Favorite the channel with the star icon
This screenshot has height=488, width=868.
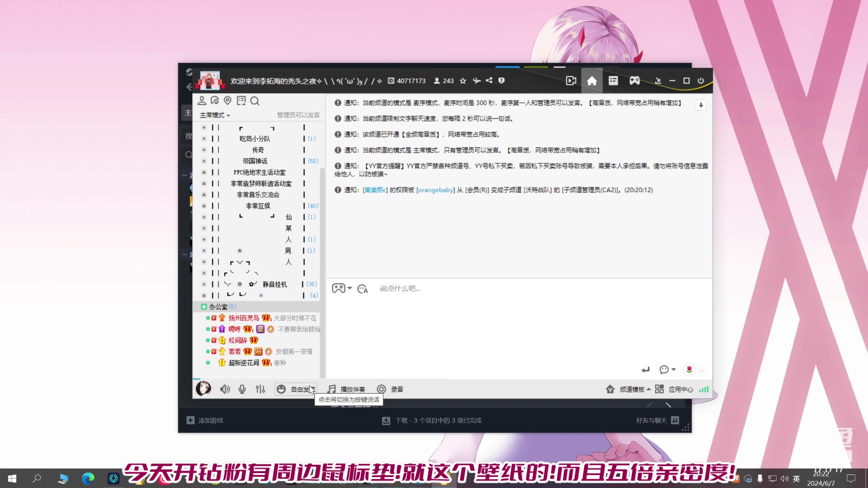click(462, 81)
